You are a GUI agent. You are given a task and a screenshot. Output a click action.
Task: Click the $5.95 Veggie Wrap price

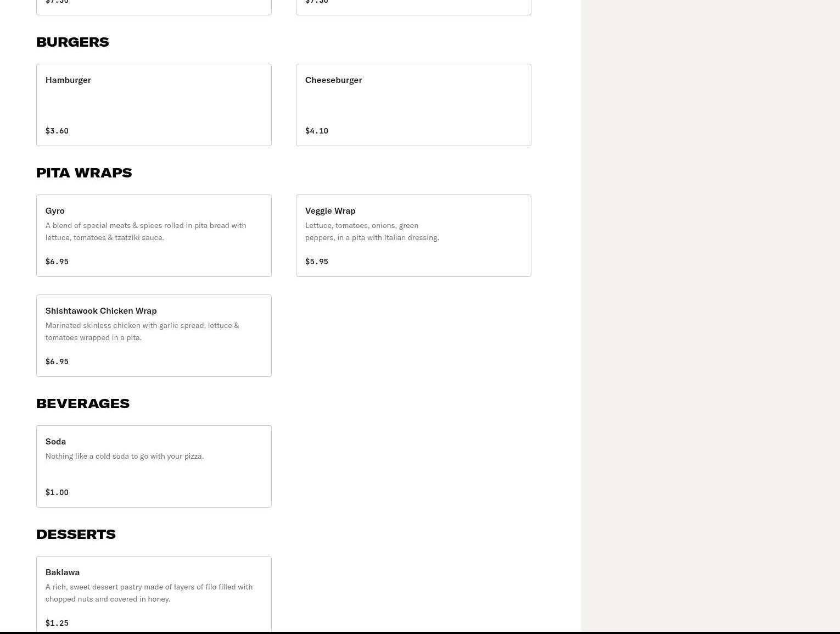coord(317,262)
